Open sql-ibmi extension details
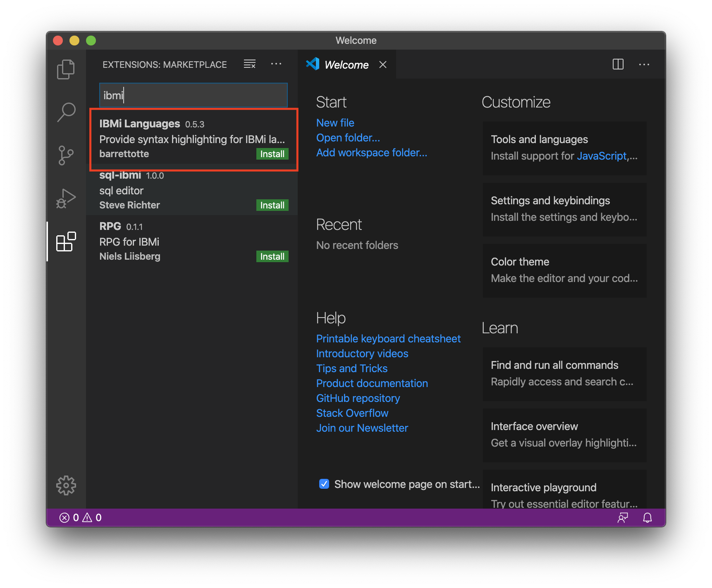712x588 pixels. [x=192, y=189]
